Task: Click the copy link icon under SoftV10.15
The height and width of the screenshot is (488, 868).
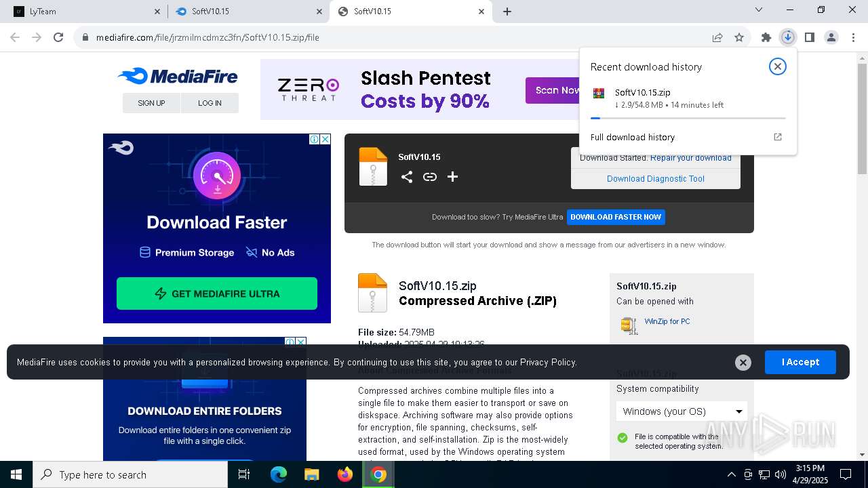Action: (430, 177)
